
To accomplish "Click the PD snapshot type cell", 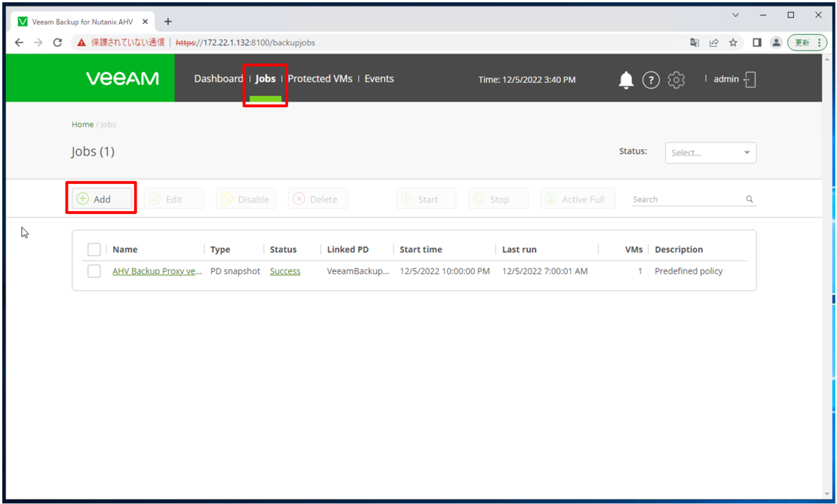I will click(x=235, y=271).
